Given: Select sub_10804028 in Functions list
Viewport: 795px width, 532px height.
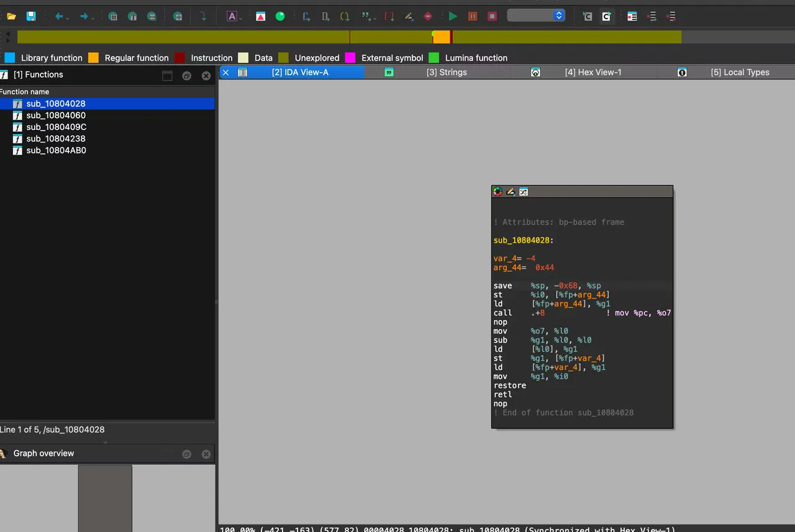Looking at the screenshot, I should [x=107, y=104].
